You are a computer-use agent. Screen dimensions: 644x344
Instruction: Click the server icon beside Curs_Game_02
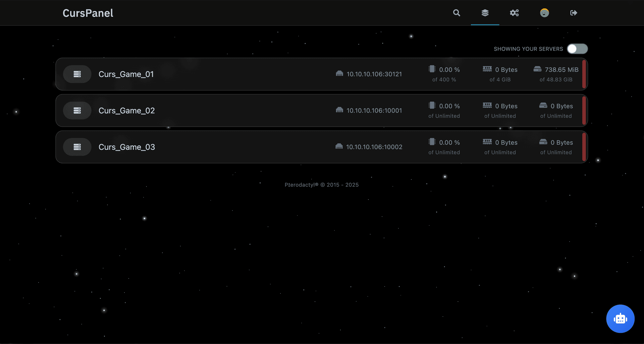coord(77,110)
